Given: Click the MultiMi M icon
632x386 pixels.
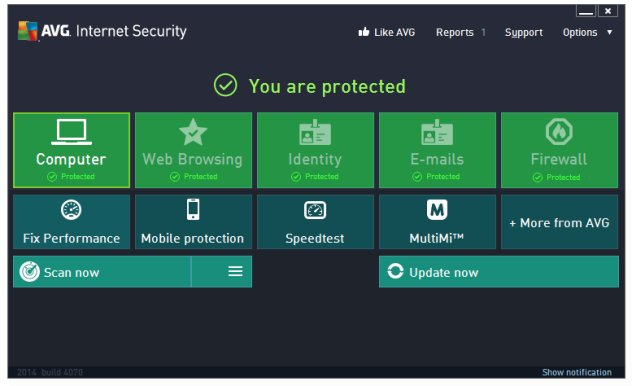Looking at the screenshot, I should pos(437,210).
